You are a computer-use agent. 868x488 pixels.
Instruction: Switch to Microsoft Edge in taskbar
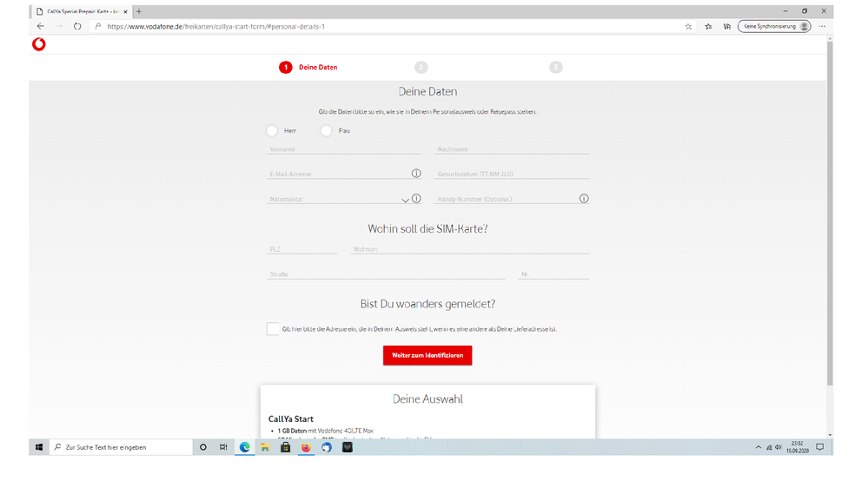tap(245, 447)
